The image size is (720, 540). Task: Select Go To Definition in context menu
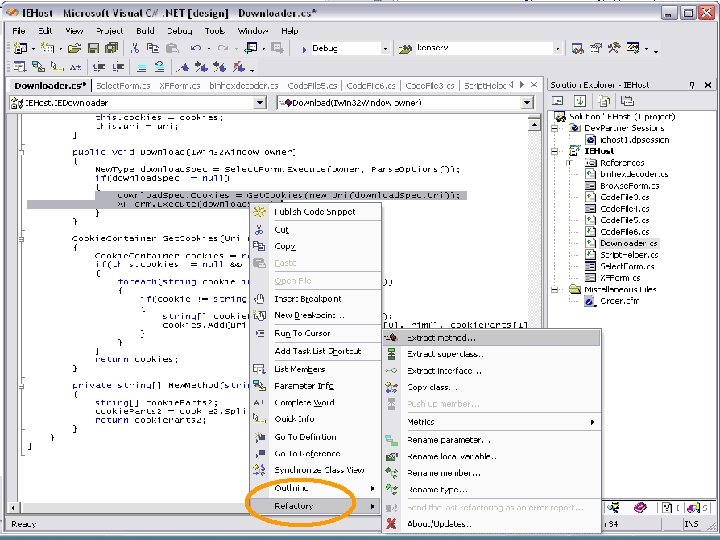click(315, 437)
